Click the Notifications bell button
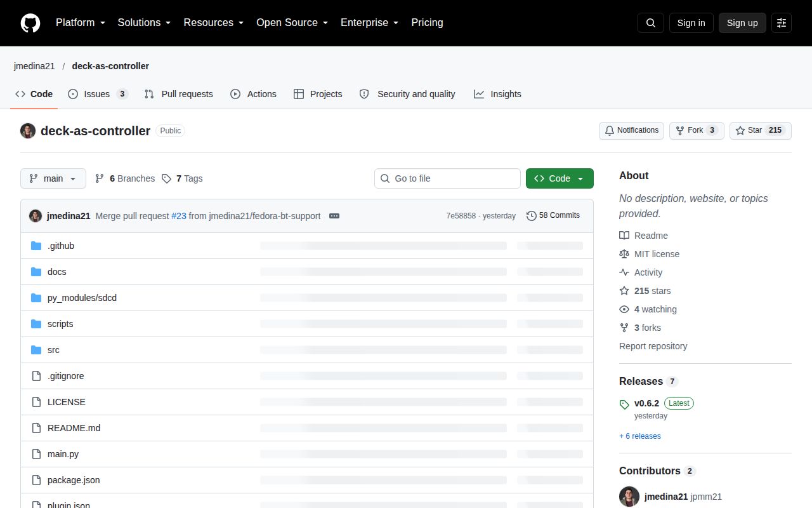 tap(631, 131)
